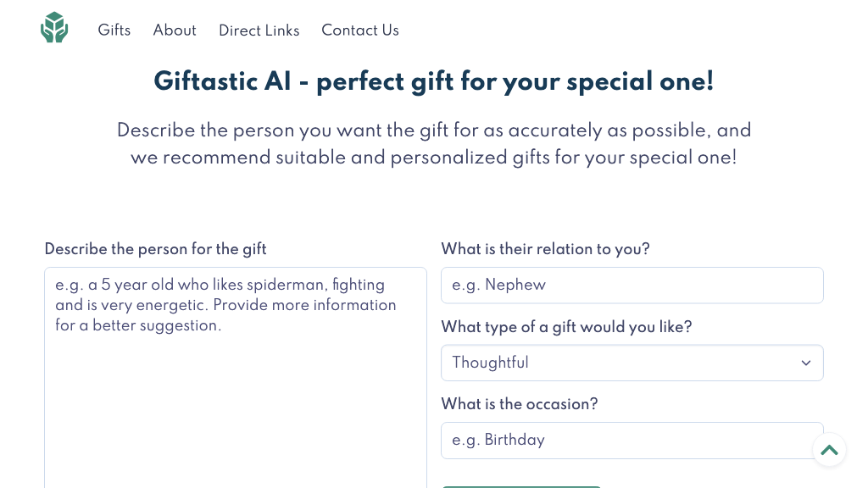Select the About navigation item
The image size is (868, 488).
[175, 30]
